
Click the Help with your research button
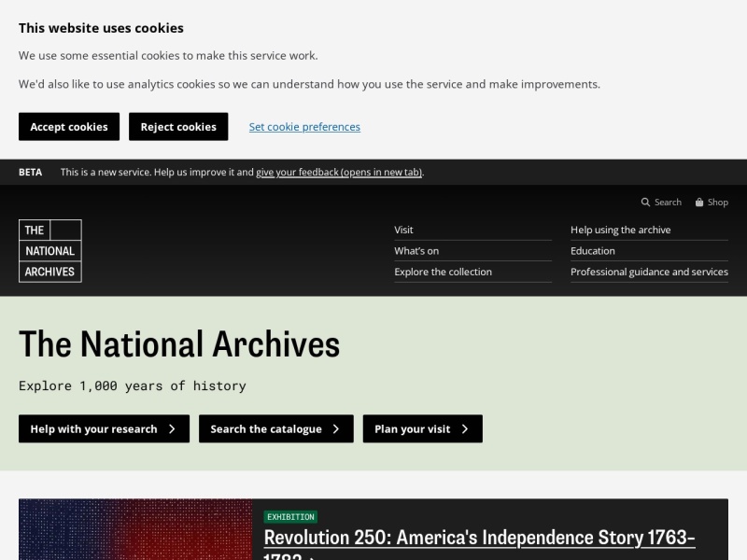[104, 428]
